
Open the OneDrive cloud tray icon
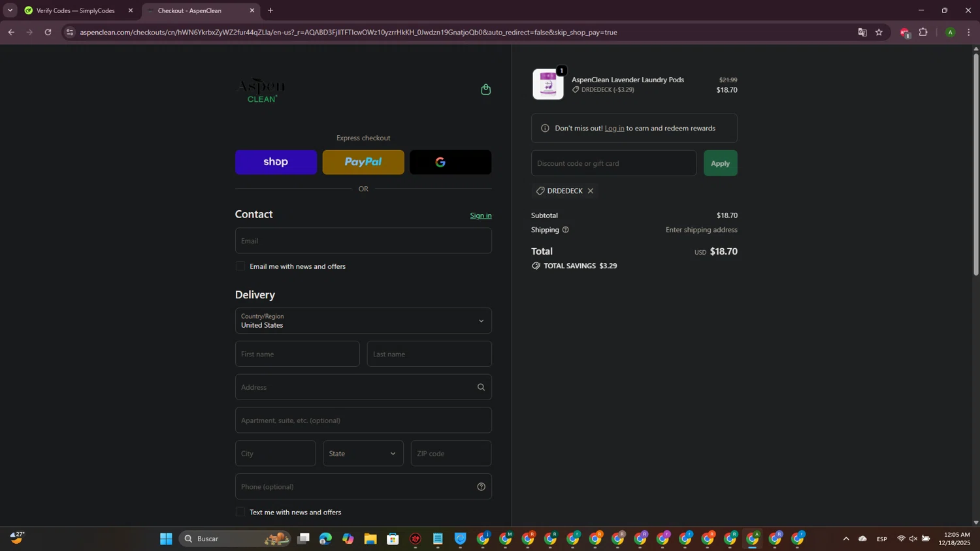click(x=862, y=539)
